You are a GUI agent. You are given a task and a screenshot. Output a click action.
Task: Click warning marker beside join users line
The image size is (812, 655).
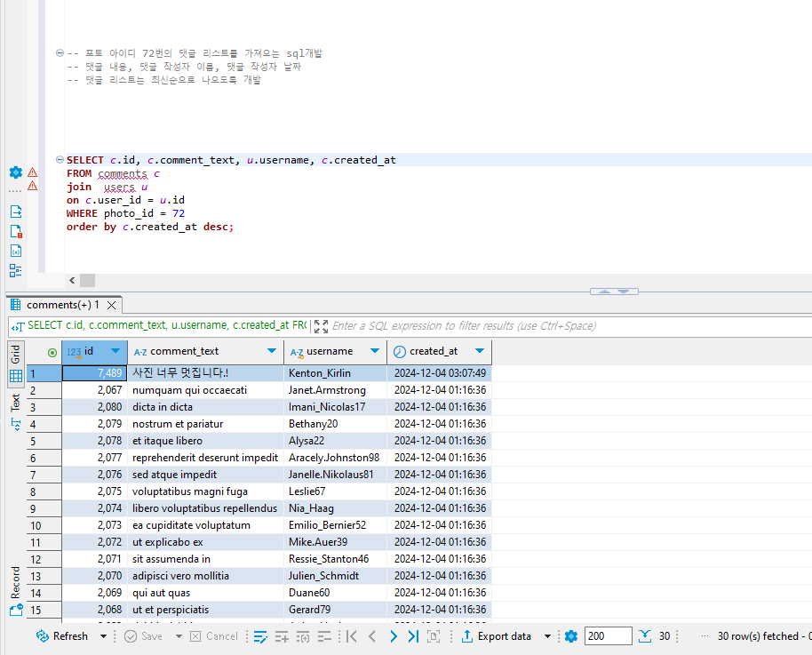pos(33,186)
